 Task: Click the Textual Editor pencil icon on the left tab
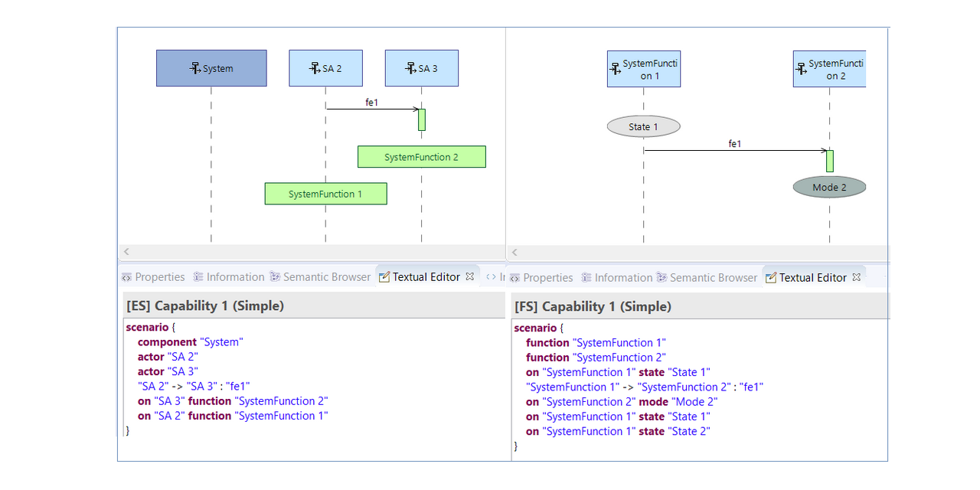coord(383,277)
